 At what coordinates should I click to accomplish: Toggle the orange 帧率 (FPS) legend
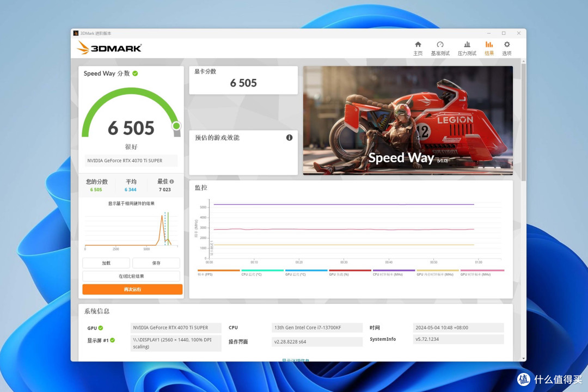point(219,272)
